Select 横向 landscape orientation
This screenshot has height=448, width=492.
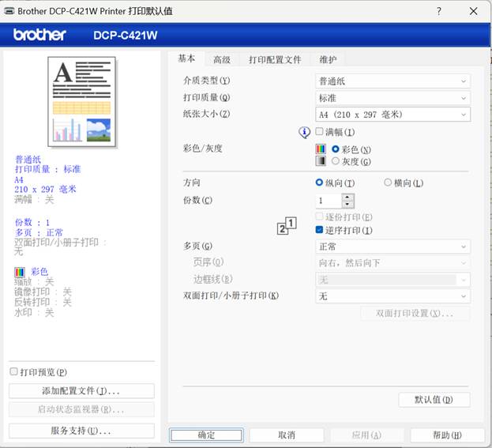388,183
